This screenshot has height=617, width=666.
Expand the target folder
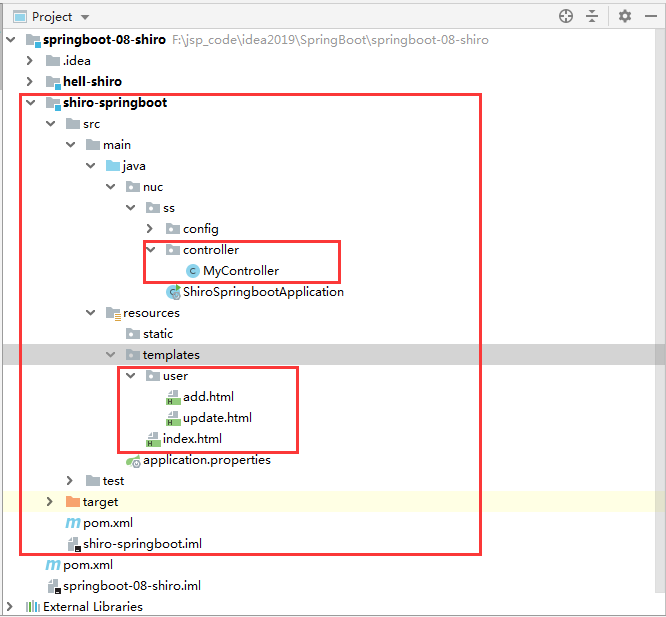coord(50,501)
